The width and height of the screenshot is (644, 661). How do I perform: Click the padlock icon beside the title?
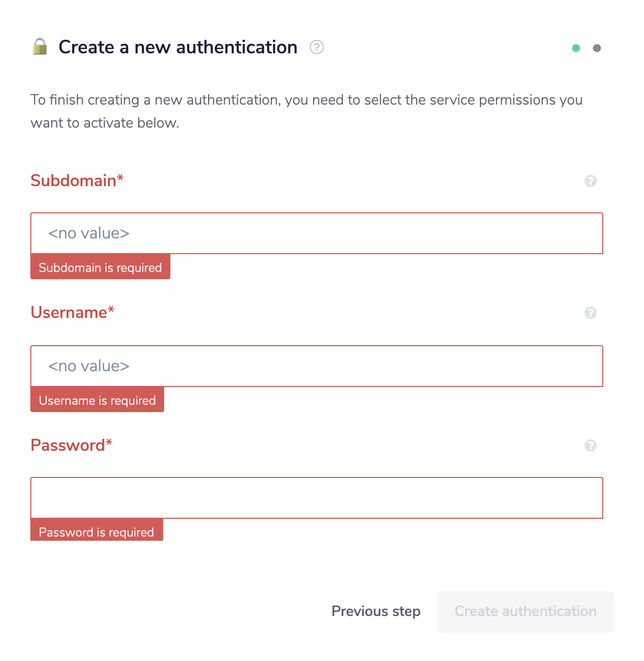40,47
